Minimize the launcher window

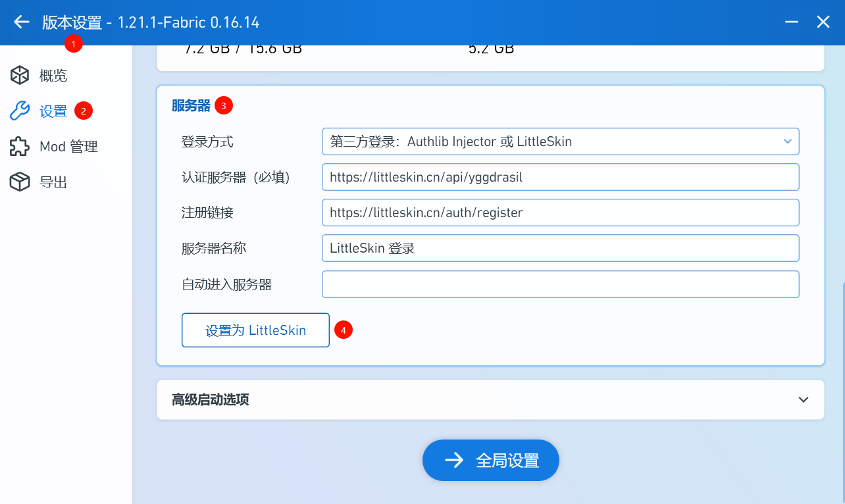(792, 22)
